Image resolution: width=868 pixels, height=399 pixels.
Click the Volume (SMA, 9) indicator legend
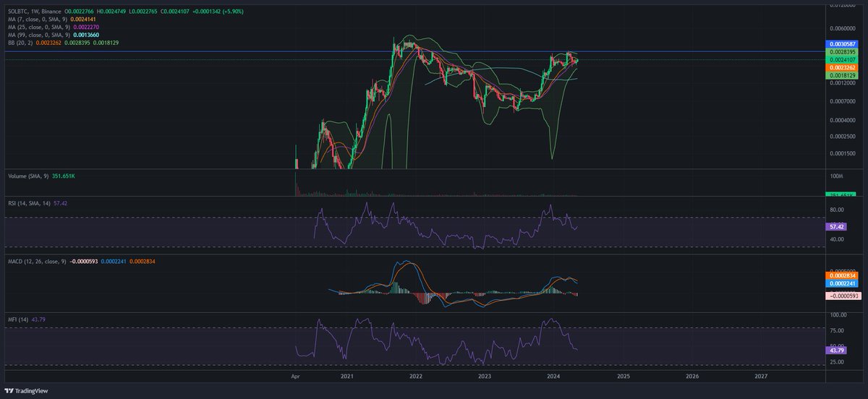(27, 175)
